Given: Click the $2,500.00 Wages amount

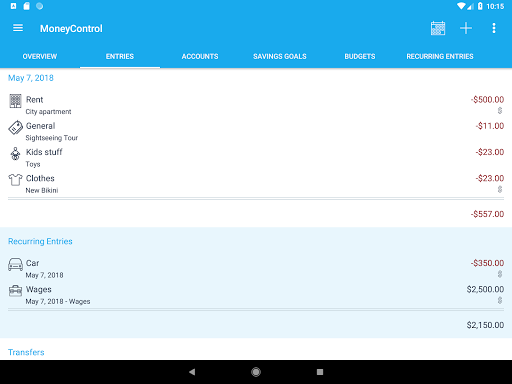Looking at the screenshot, I should [485, 289].
